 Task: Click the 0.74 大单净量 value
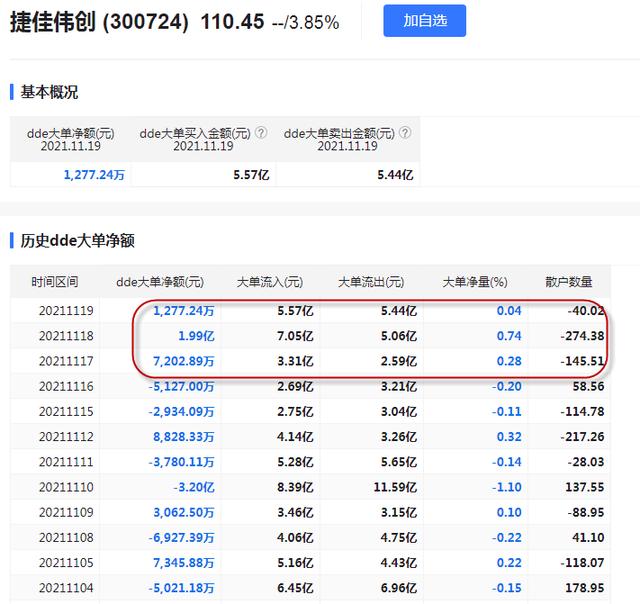[509, 335]
